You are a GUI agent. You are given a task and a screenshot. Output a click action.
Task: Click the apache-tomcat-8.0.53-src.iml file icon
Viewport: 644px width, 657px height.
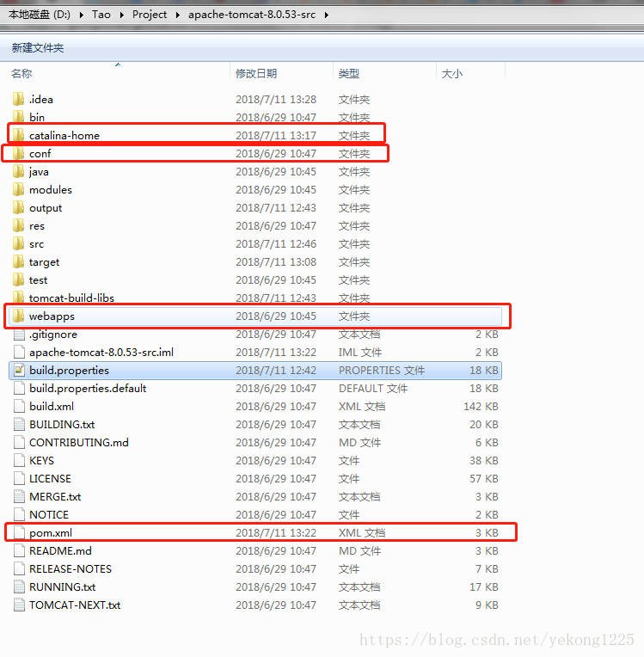19,352
